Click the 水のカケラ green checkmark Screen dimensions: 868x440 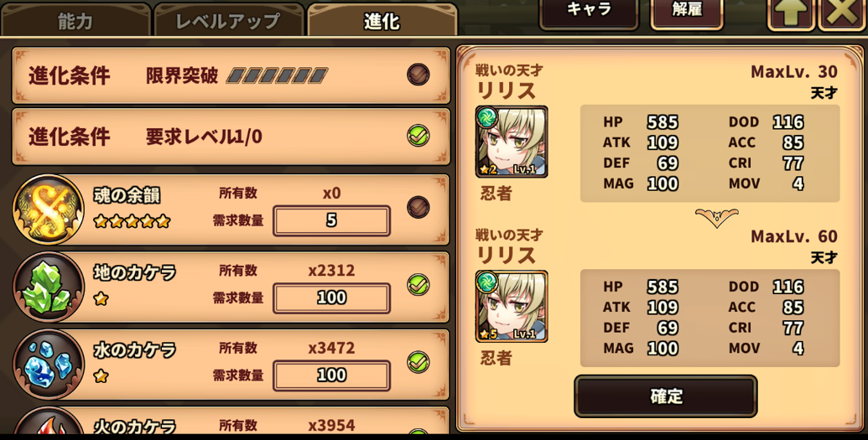[418, 362]
